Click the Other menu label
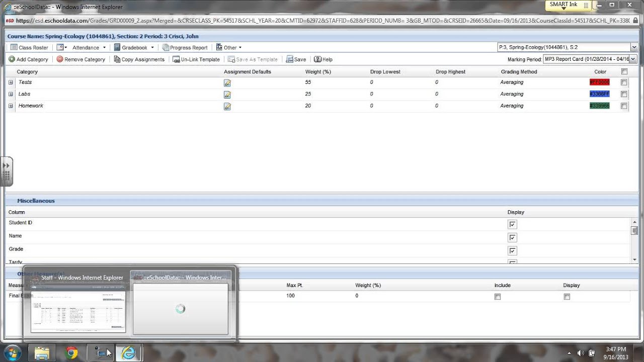The width and height of the screenshot is (644, 362). tap(230, 48)
